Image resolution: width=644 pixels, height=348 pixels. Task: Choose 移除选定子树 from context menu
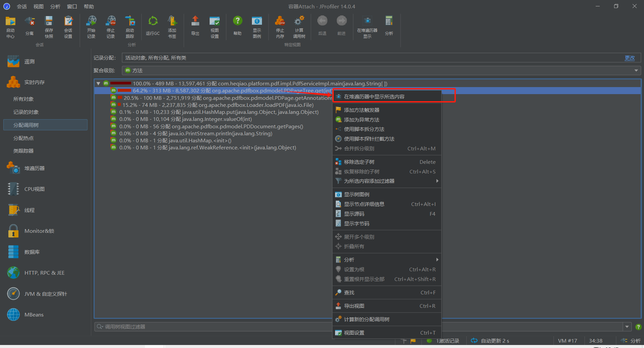[x=387, y=162]
